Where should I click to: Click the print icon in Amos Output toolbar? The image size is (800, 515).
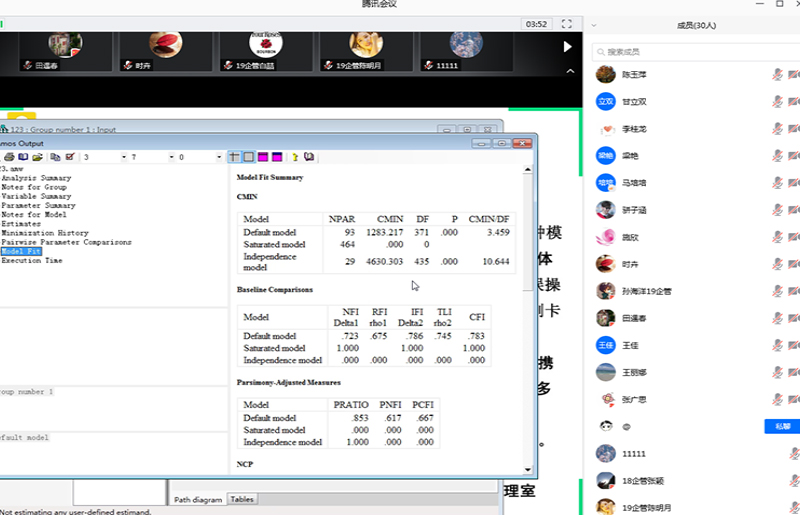[8, 157]
